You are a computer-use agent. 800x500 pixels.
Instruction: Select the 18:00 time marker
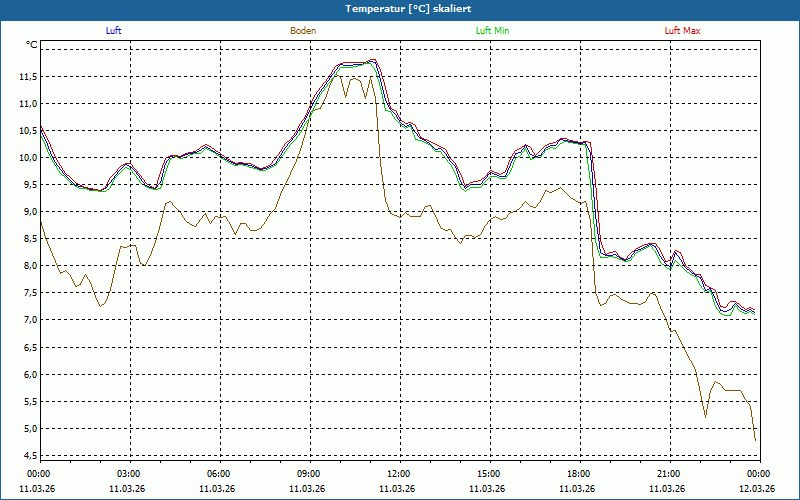(579, 474)
